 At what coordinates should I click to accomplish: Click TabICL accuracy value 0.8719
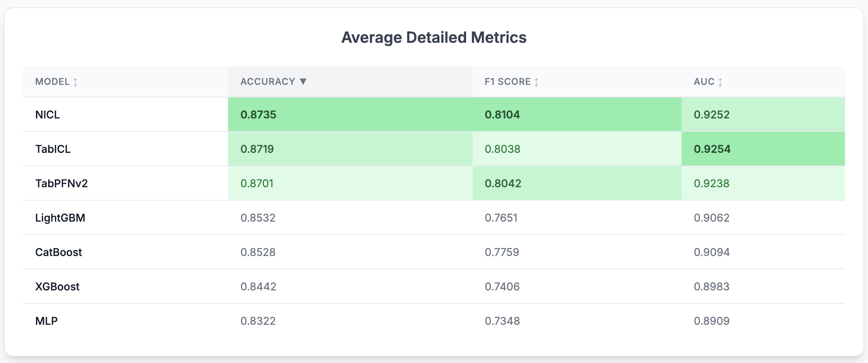pos(257,149)
